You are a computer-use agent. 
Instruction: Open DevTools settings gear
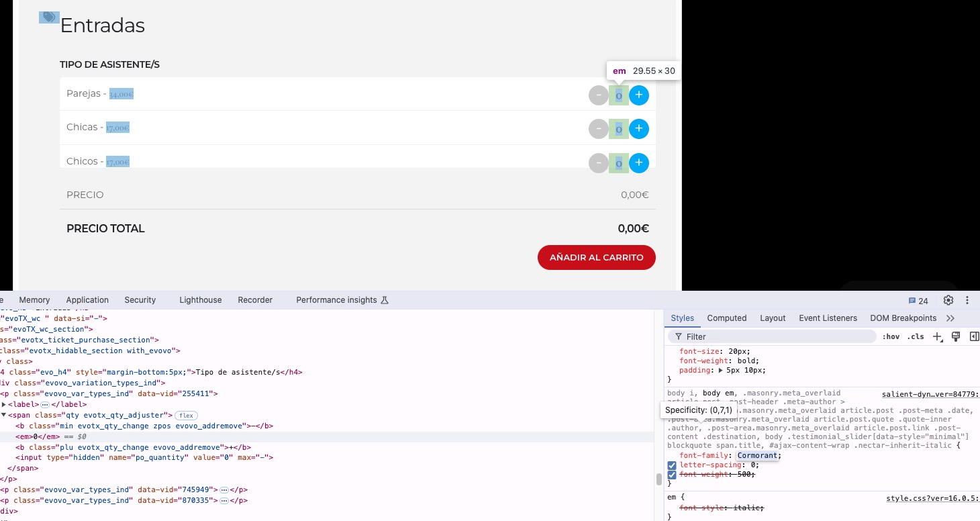tap(948, 300)
